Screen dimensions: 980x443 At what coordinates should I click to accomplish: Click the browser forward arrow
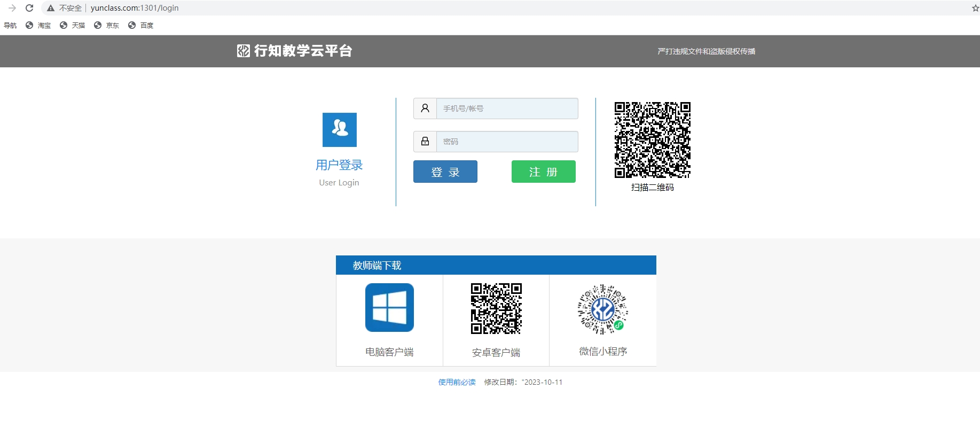[x=12, y=8]
